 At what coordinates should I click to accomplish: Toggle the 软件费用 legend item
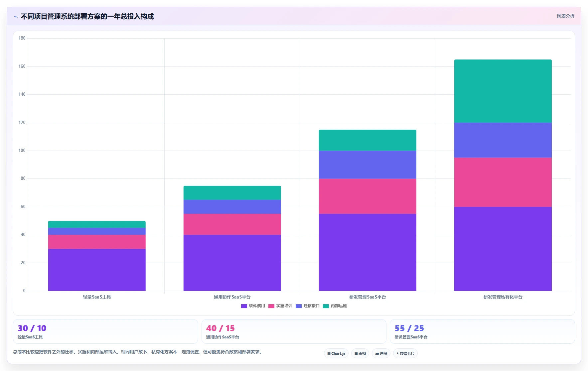coord(253,306)
